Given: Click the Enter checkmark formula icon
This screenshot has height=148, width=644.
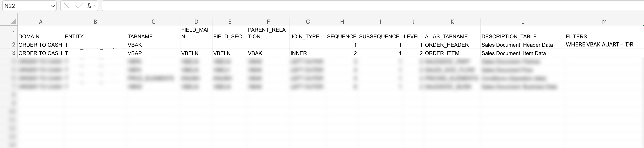Looking at the screenshot, I should tap(79, 6).
